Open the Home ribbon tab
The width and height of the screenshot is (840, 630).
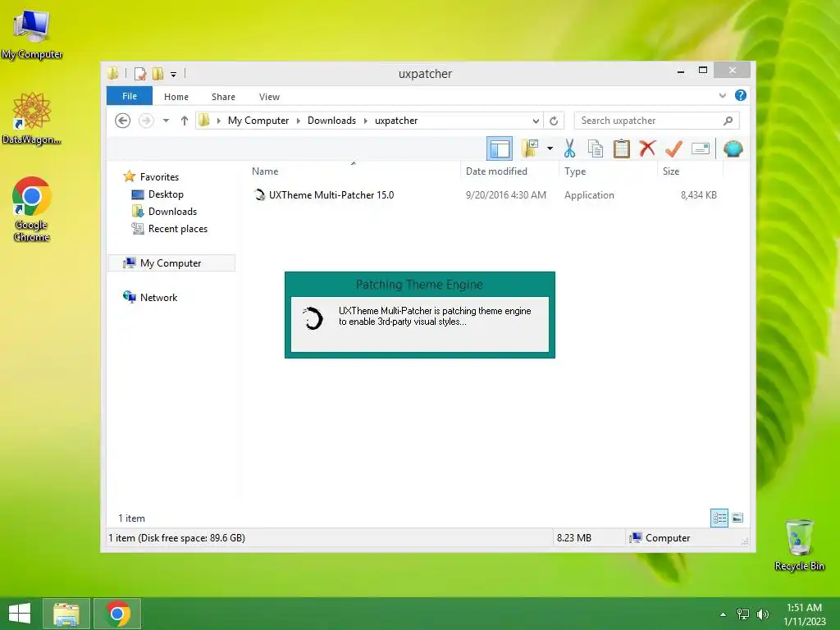point(176,97)
